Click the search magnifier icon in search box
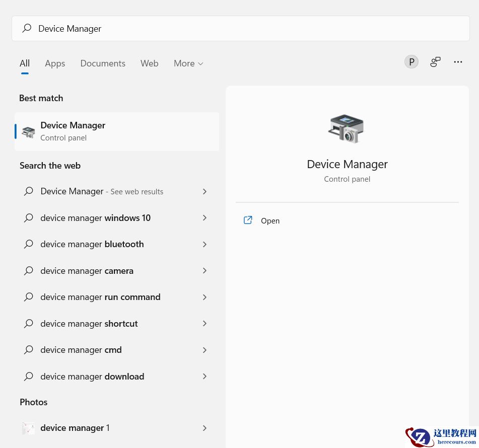Viewport: 479px width, 448px height. (27, 28)
